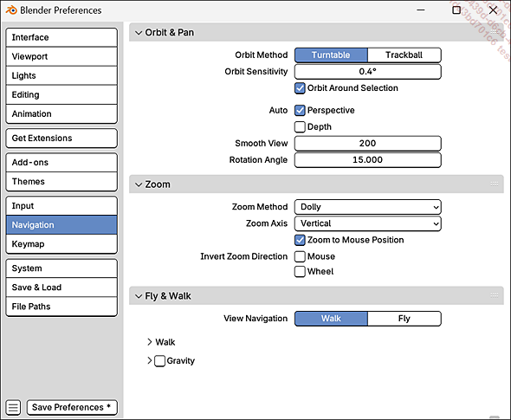Viewport: 511px width, 420px height.
Task: Click the Fly & Walk panel grip icon
Action: [x=494, y=295]
